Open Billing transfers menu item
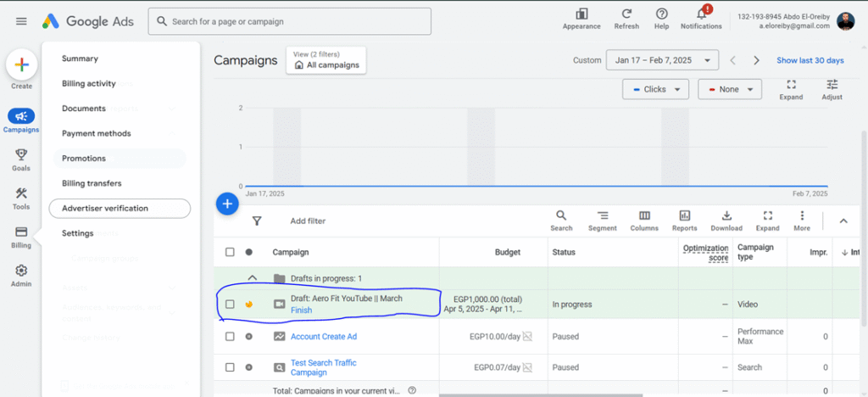868x397 pixels. point(92,183)
